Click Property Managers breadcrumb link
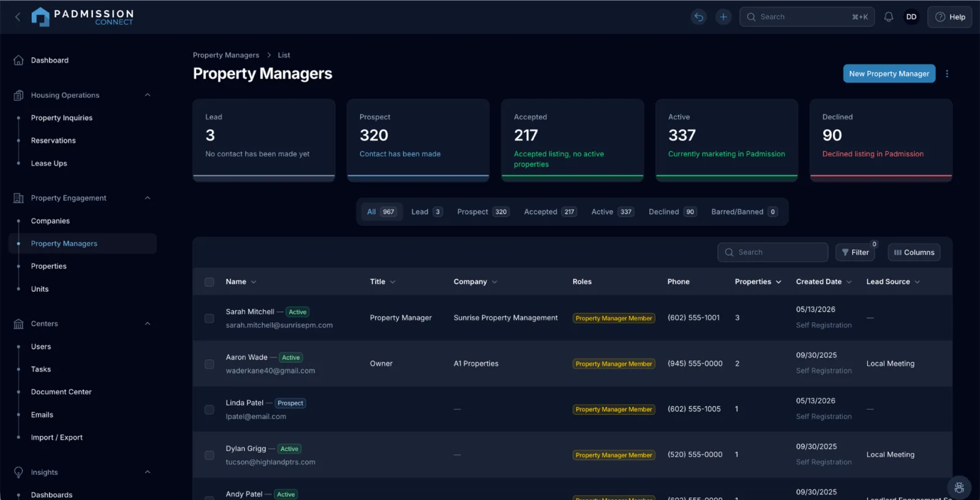Image resolution: width=980 pixels, height=500 pixels. click(x=226, y=55)
